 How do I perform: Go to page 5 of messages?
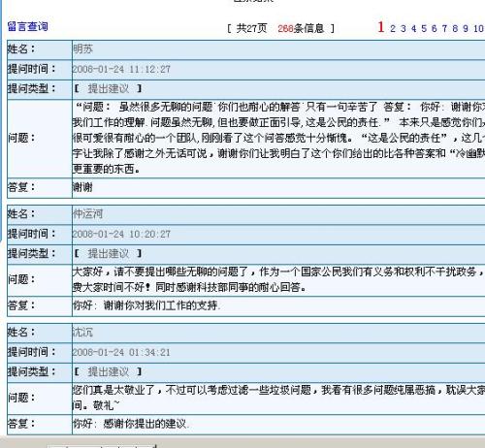pos(424,28)
